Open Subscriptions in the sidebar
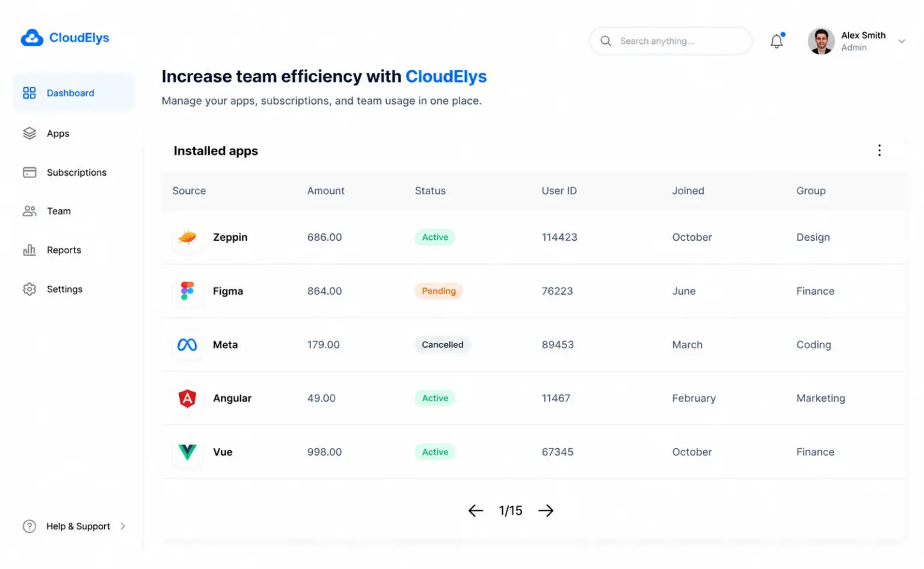924x569 pixels. tap(64, 173)
